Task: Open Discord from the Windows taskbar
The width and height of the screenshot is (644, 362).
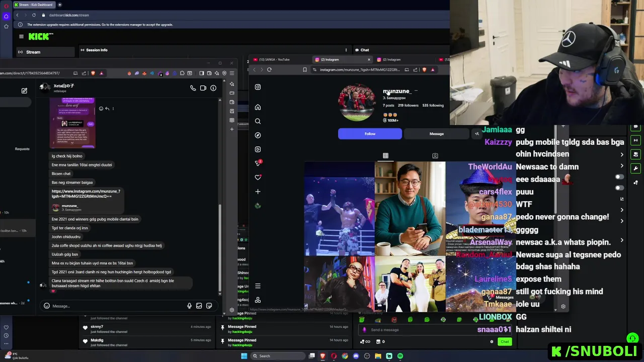Action: click(356, 356)
